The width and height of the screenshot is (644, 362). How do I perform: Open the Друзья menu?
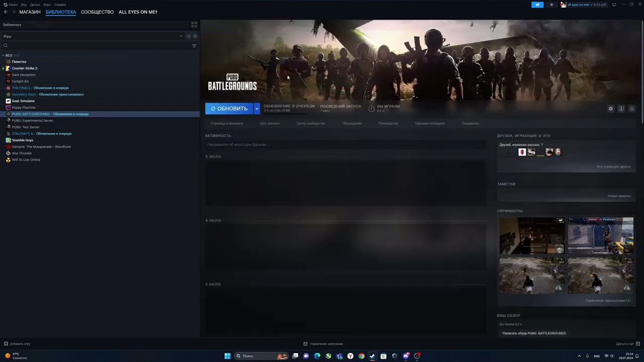[35, 5]
